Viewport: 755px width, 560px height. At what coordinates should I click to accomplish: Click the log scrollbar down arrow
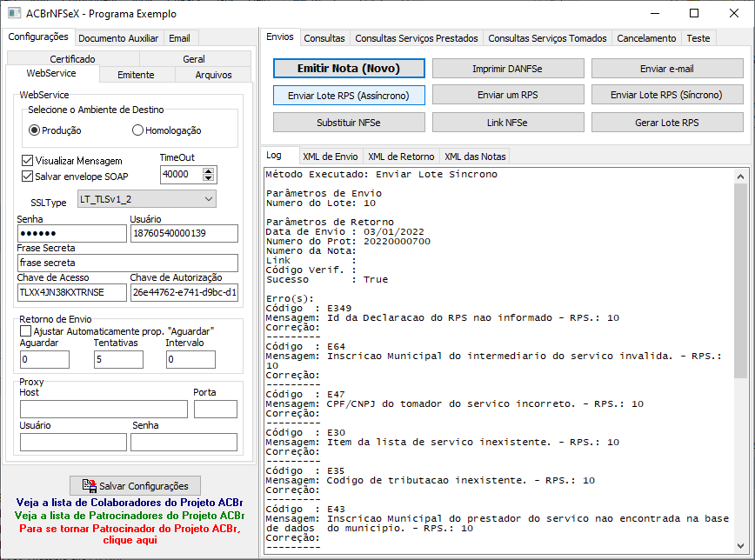(x=740, y=546)
